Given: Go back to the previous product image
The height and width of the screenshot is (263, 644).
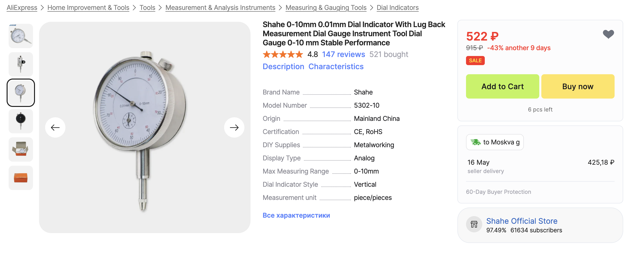Looking at the screenshot, I should click(x=55, y=127).
